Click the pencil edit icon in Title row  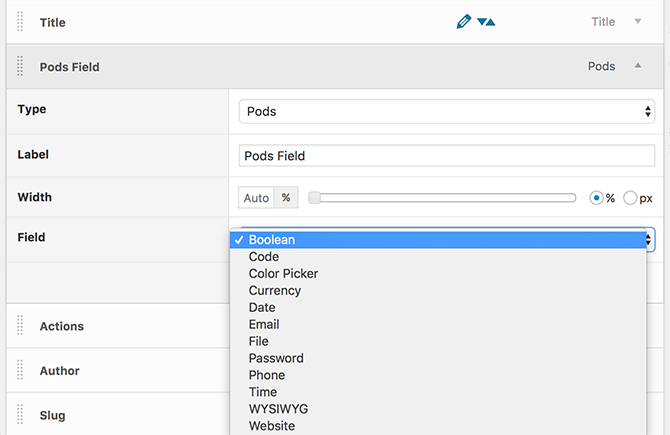pos(463,22)
